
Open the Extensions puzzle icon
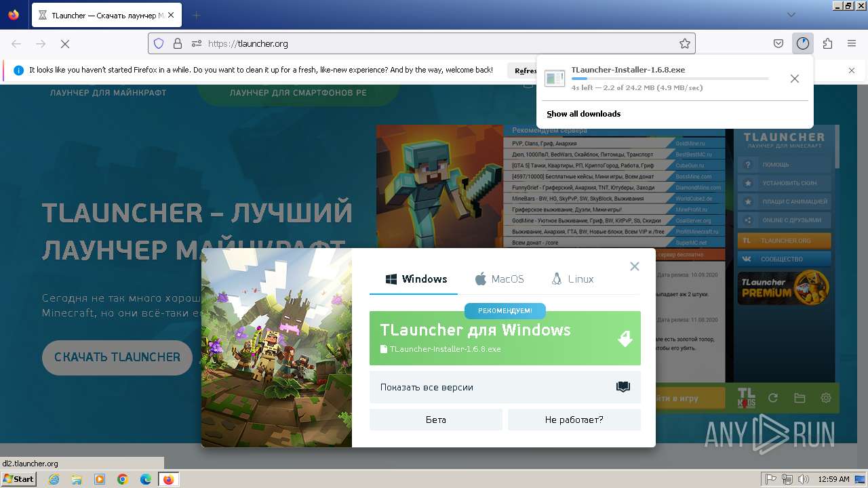pyautogui.click(x=827, y=43)
